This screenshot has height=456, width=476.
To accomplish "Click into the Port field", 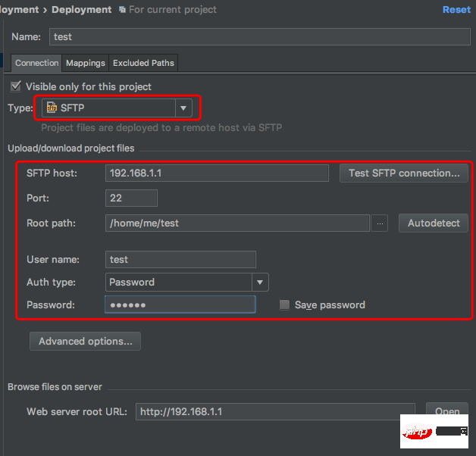I will pyautogui.click(x=132, y=198).
